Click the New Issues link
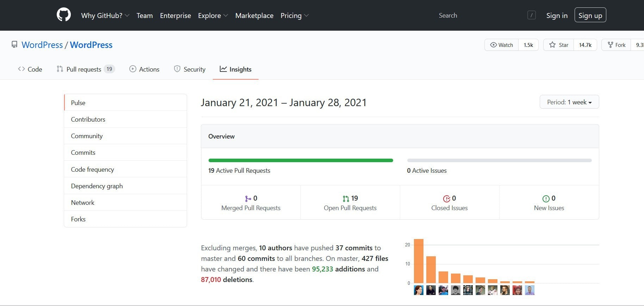Viewport: 644px width, 306px height. click(x=549, y=203)
